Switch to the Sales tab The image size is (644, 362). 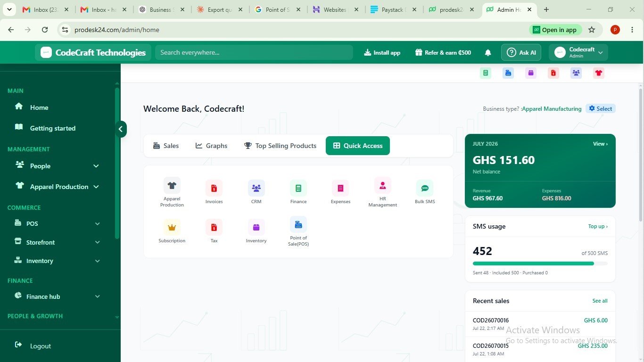(x=166, y=146)
